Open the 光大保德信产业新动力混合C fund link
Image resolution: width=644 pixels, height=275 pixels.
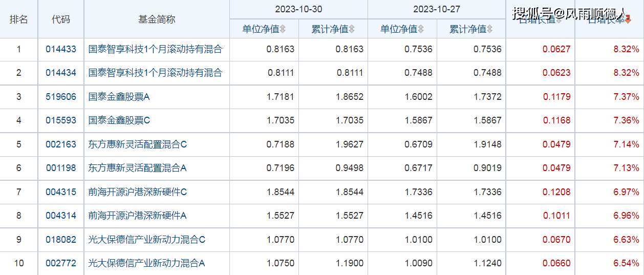click(147, 240)
